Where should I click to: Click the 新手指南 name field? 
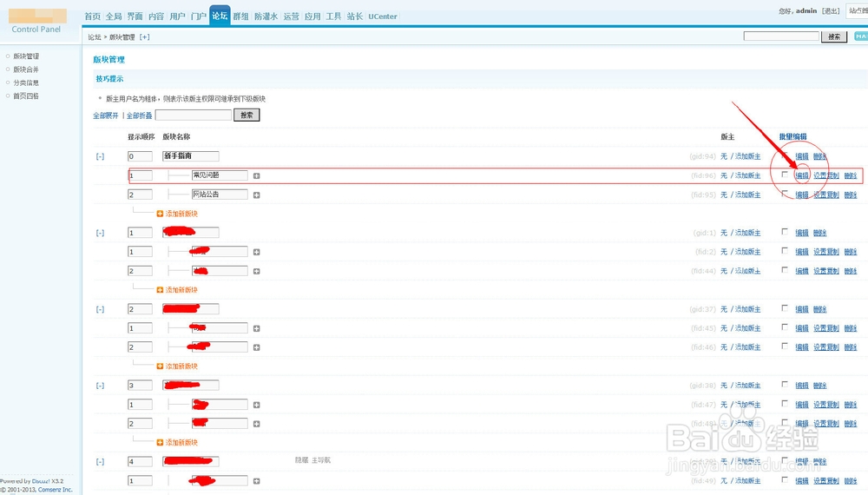coord(190,156)
